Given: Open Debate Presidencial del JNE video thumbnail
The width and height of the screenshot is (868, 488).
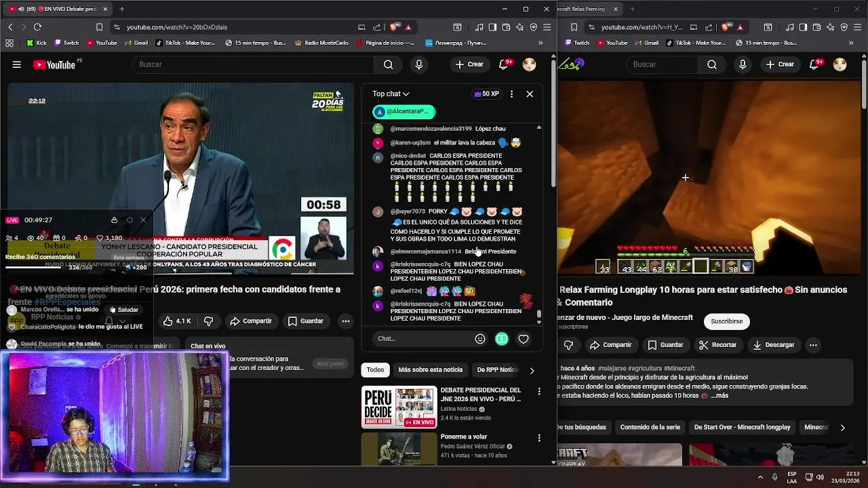Looking at the screenshot, I should click(x=399, y=407).
